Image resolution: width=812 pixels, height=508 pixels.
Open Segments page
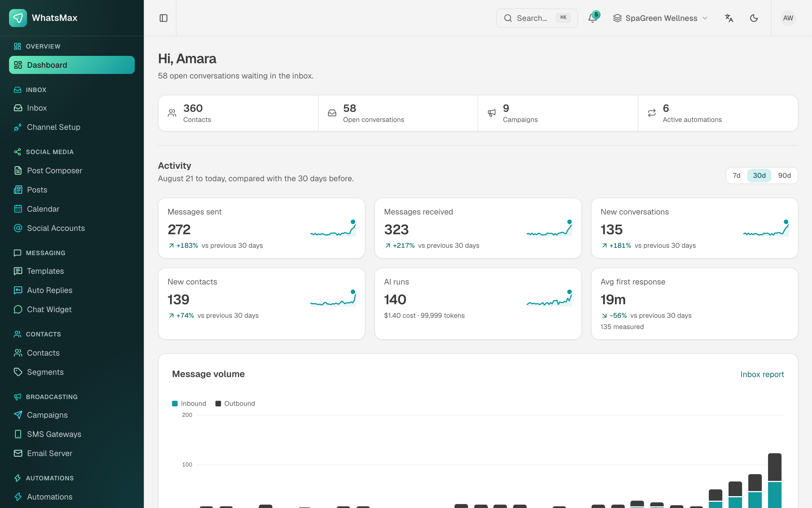[x=72, y=372]
